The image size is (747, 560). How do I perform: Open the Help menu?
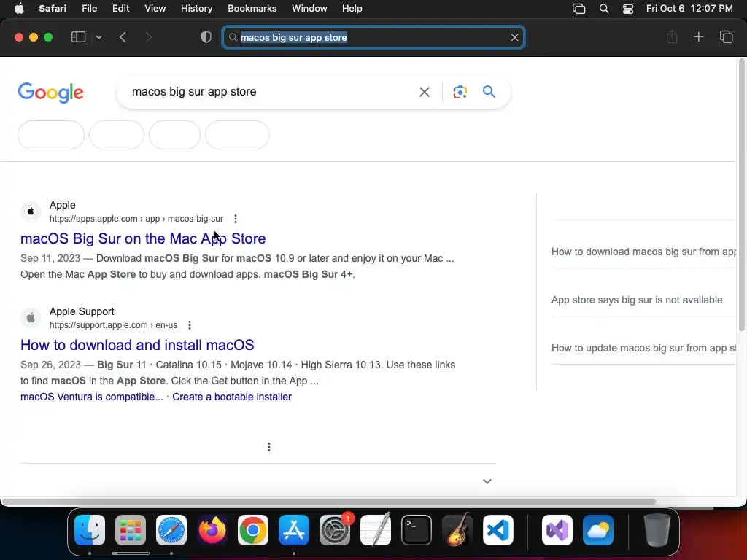pos(352,9)
